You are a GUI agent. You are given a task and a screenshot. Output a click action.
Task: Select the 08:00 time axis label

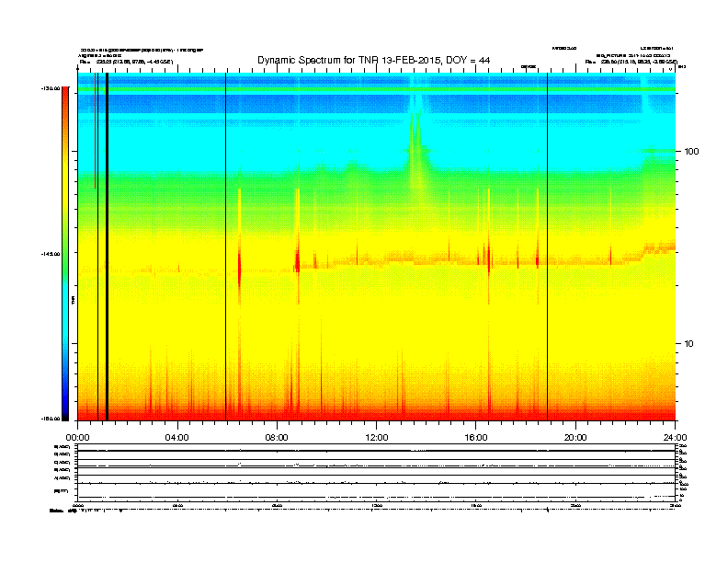click(277, 438)
